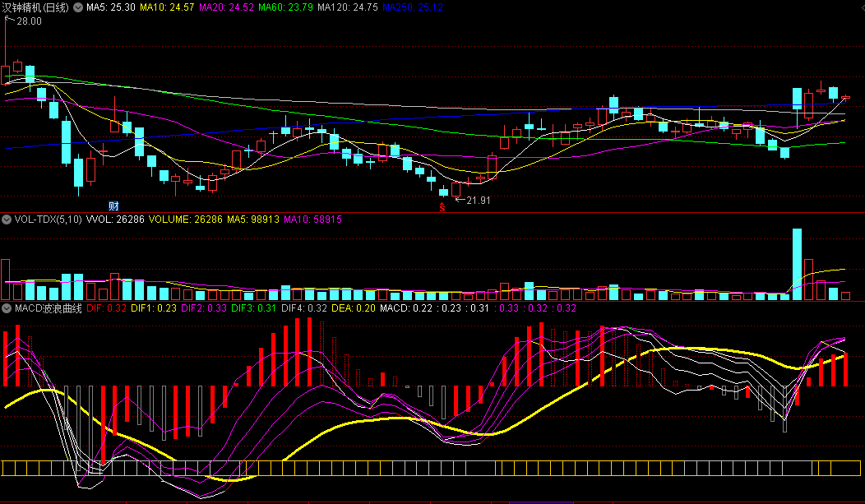The height and width of the screenshot is (504, 865).
Task: Click the DIF4: 0.32 value
Action: click(304, 308)
